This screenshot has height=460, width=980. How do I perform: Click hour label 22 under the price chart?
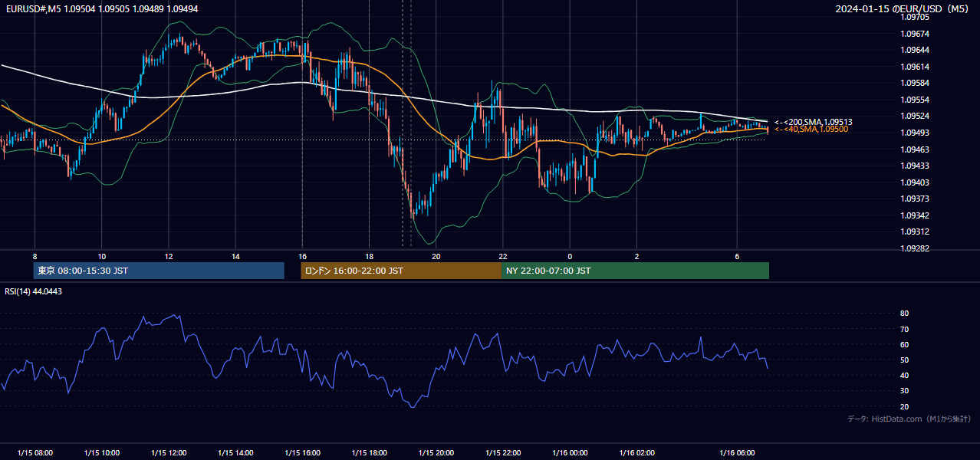(503, 256)
